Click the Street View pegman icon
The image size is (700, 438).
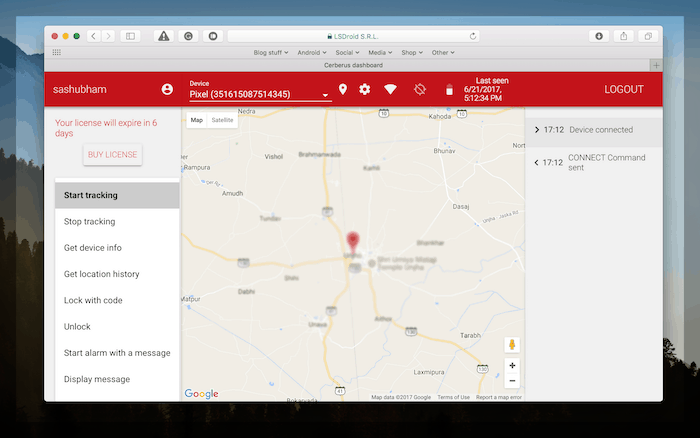pos(512,345)
